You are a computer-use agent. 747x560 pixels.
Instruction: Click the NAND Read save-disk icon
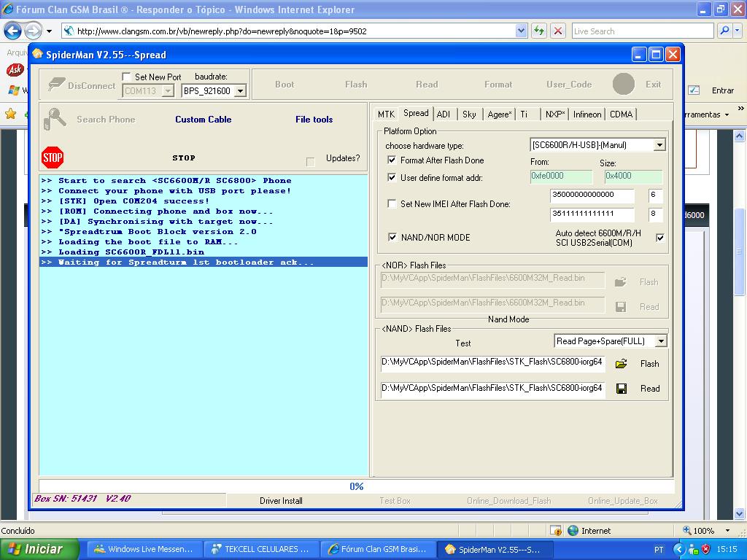click(x=622, y=389)
